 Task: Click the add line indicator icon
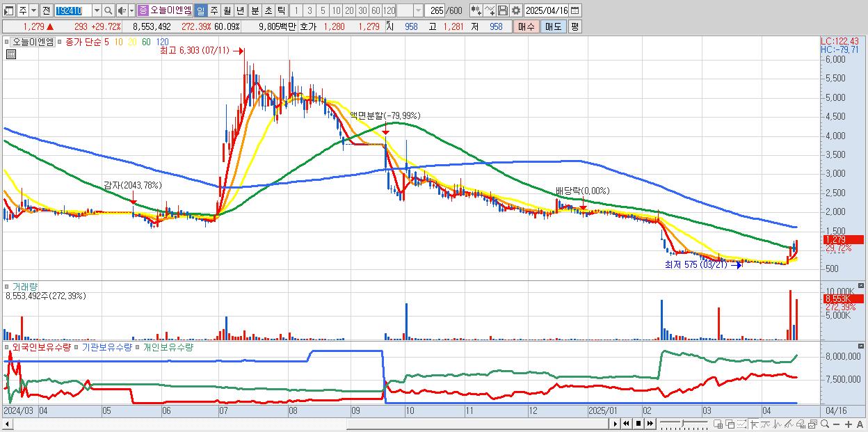[490, 10]
